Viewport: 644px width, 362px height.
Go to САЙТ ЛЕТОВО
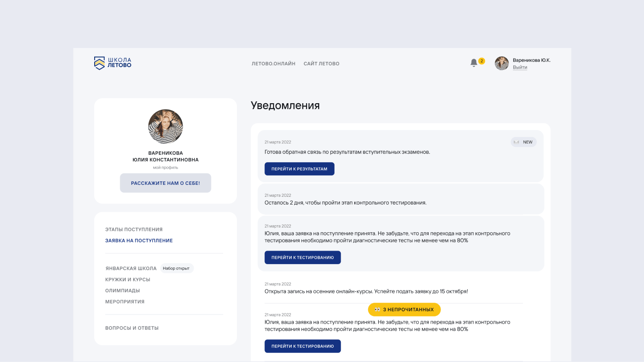pyautogui.click(x=322, y=63)
